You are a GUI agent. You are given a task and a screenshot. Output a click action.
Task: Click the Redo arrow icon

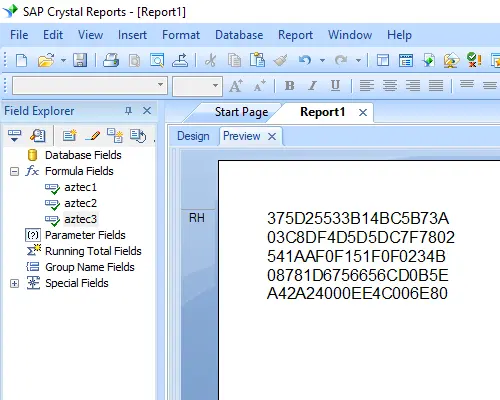[341, 61]
